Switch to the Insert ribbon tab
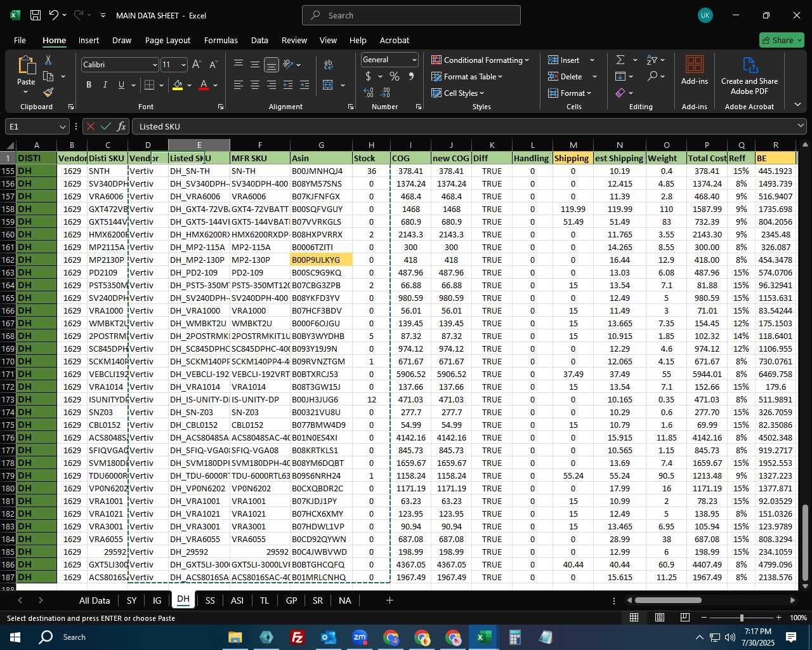Viewport: 812px width, 650px height. coord(89,40)
